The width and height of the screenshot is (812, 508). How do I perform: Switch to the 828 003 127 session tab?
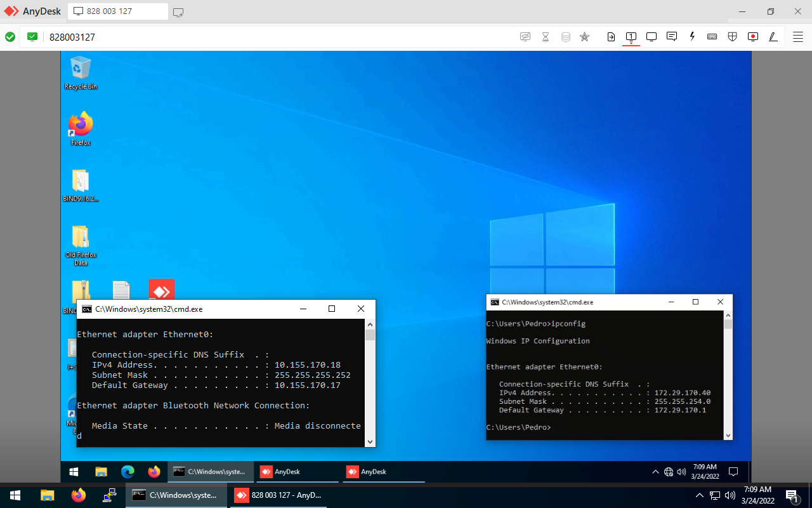(117, 11)
